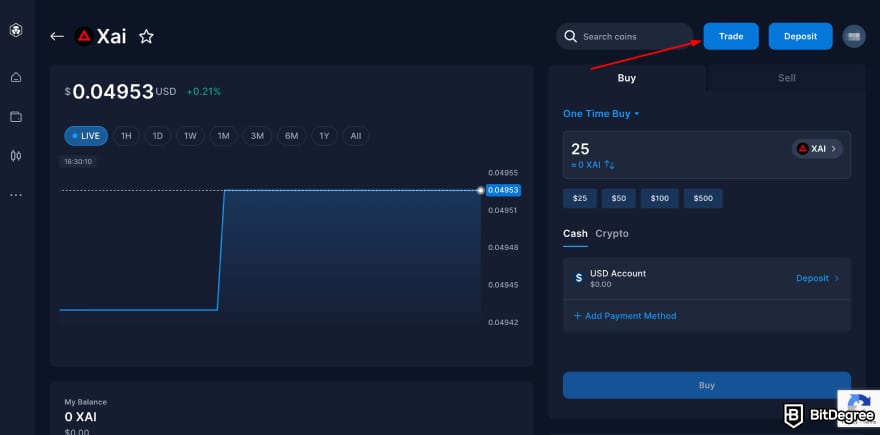880x435 pixels.
Task: Click the Xai coin logo
Action: (x=84, y=36)
